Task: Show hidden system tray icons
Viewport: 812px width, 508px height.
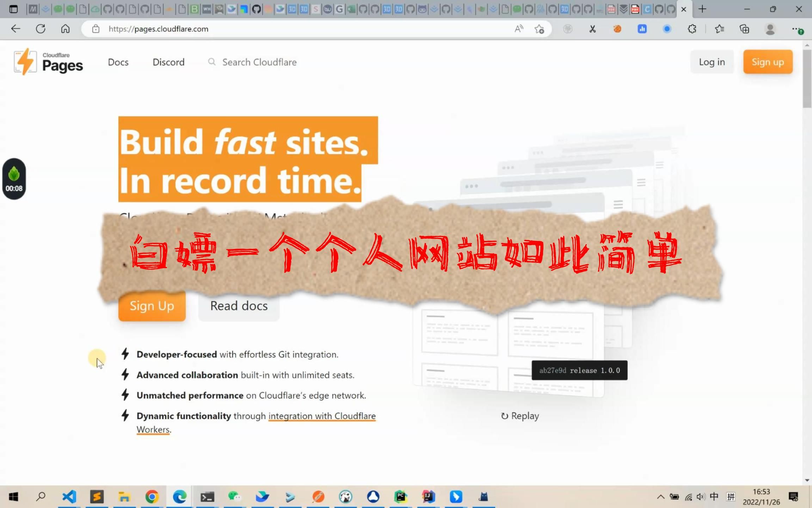Action: pyautogui.click(x=660, y=497)
